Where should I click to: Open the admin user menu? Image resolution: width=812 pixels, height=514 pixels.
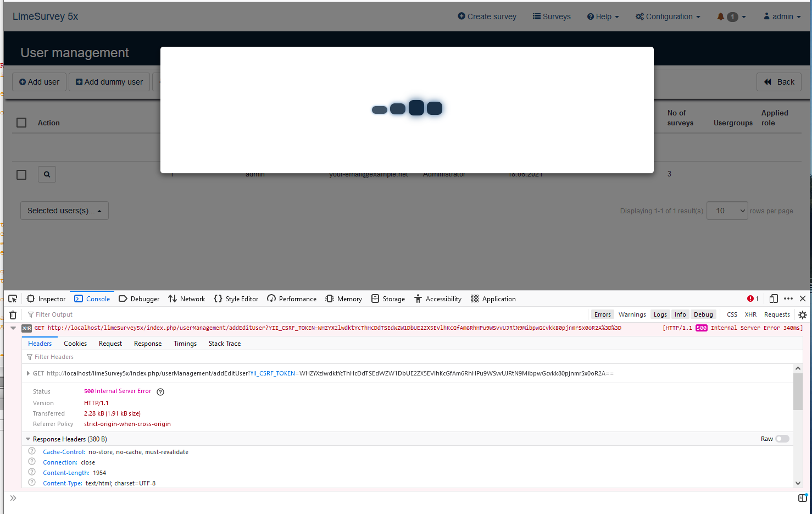782,16
